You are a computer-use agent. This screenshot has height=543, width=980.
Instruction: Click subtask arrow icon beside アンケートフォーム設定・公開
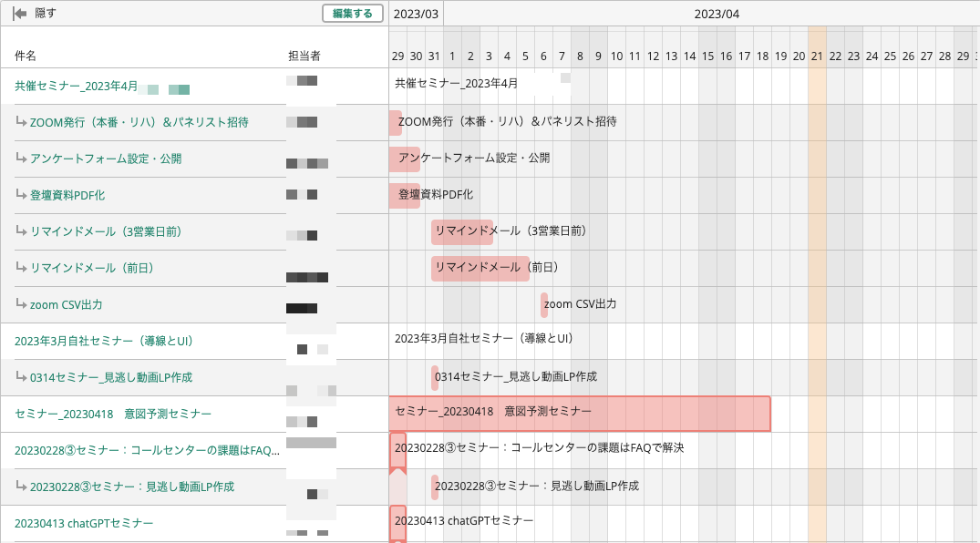tap(22, 159)
